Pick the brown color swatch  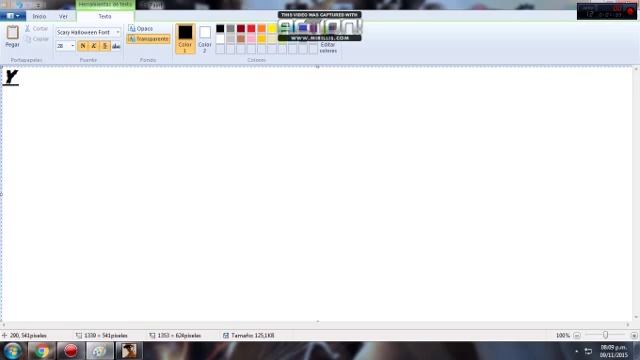pos(241,39)
